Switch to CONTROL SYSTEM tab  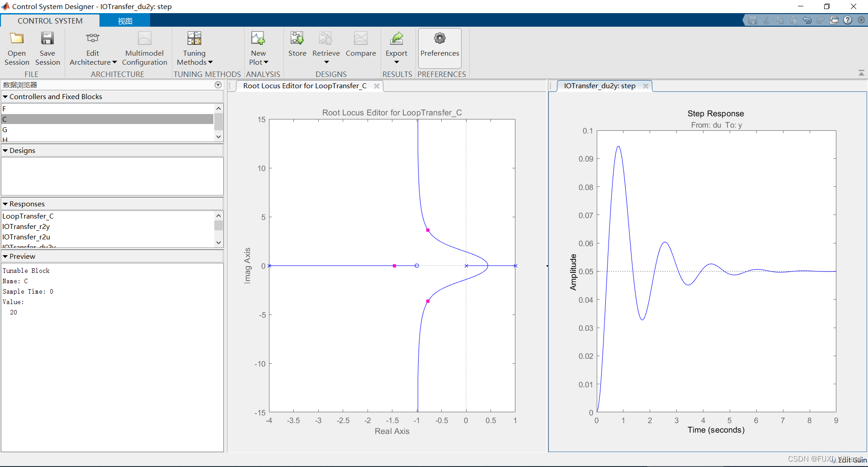50,21
